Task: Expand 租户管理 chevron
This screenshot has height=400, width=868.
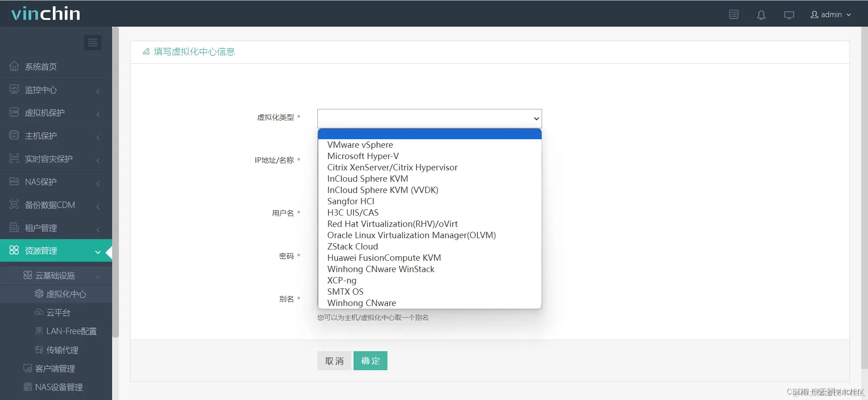Action: (98, 229)
